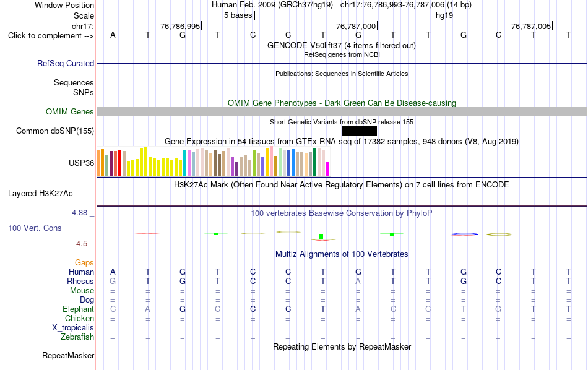Image resolution: width=588 pixels, height=370 pixels.
Task: Click the chr17:76,786,993-76,787,006 (14 bp) coordinates
Action: coord(406,5)
